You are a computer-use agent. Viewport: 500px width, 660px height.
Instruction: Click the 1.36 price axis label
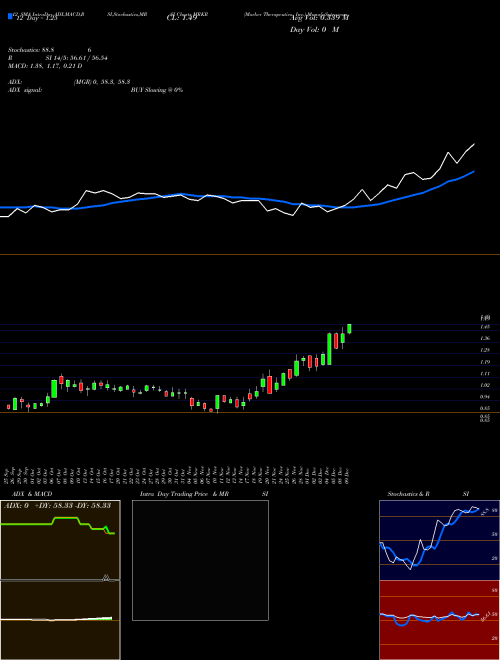pos(485,338)
